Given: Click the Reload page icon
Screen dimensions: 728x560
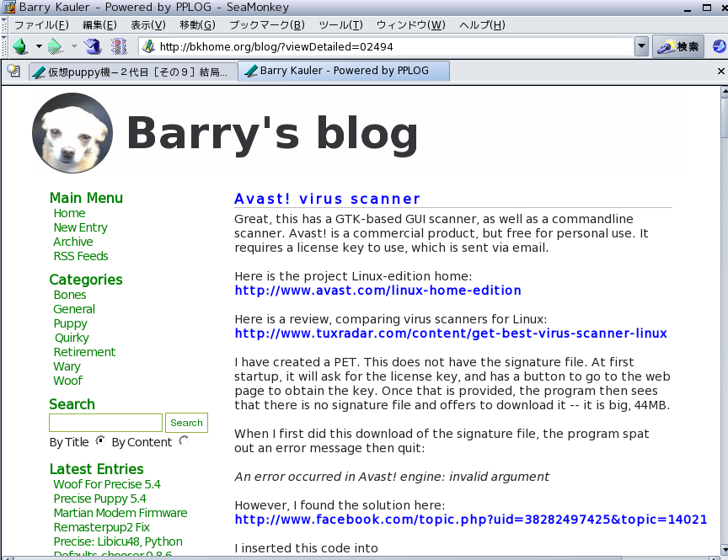Looking at the screenshot, I should click(93, 46).
